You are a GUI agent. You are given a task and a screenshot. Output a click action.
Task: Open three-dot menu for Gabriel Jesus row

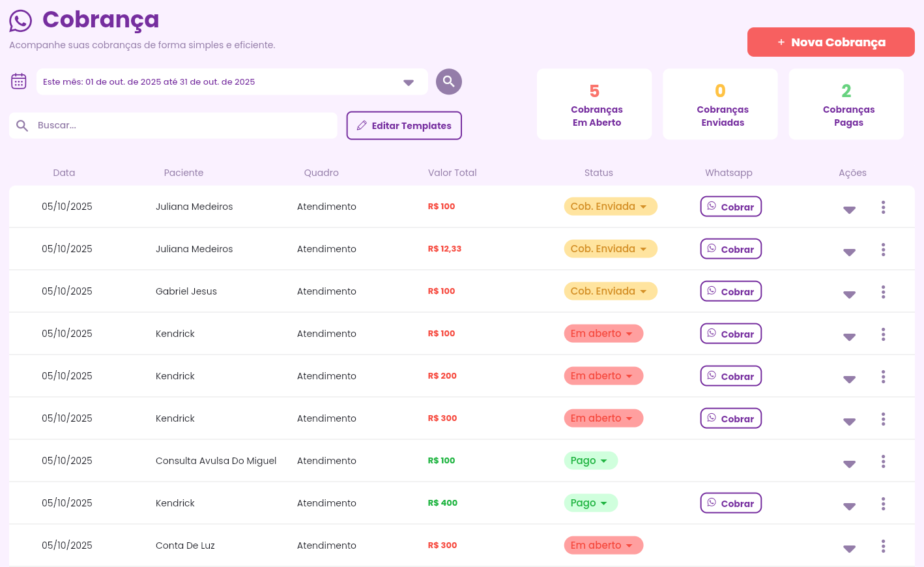coord(883,292)
